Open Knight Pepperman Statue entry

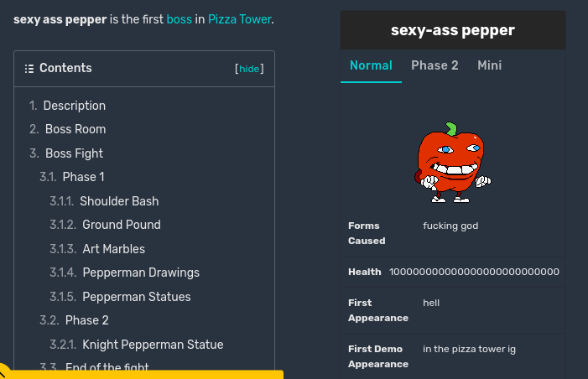click(153, 345)
